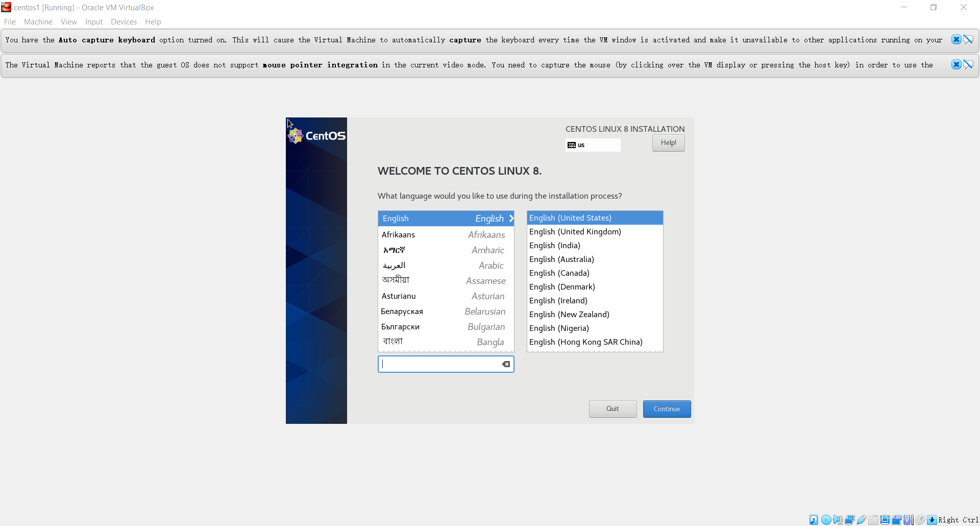Dismiss the mouse pointer integration notification
This screenshot has width=980, height=526.
[956, 64]
